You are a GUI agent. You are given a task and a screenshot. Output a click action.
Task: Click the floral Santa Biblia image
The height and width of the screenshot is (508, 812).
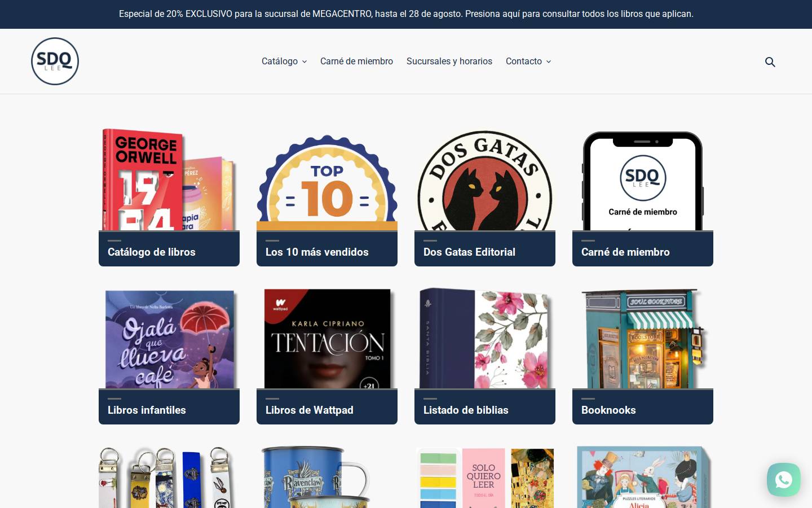tap(485, 338)
